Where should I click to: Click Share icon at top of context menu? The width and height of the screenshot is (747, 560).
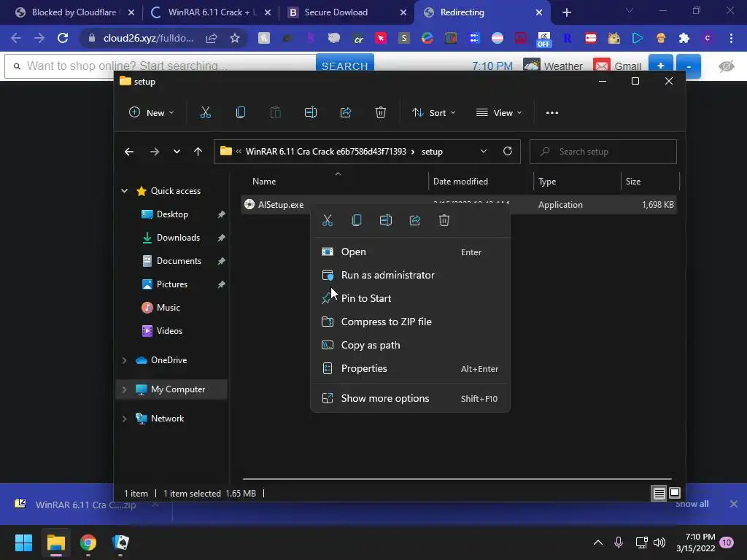pyautogui.click(x=415, y=220)
